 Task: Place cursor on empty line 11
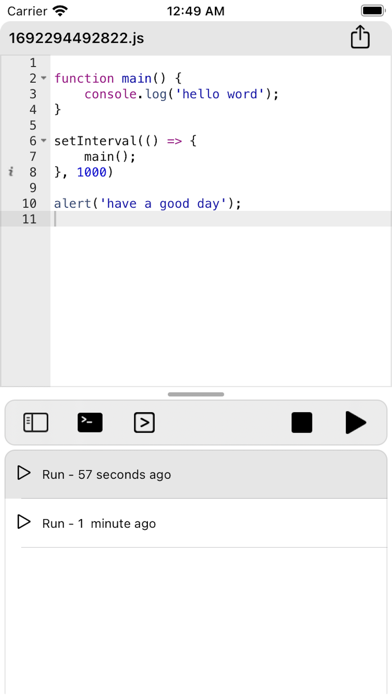(221, 219)
